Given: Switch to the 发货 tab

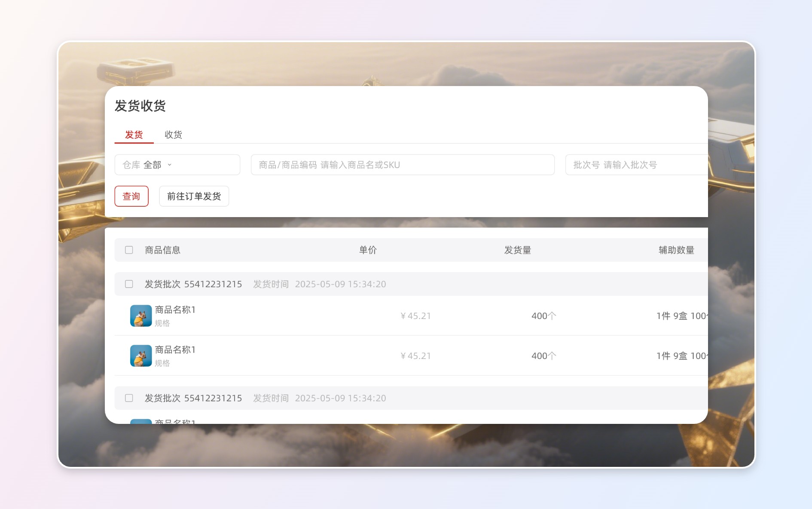Looking at the screenshot, I should coord(134,135).
